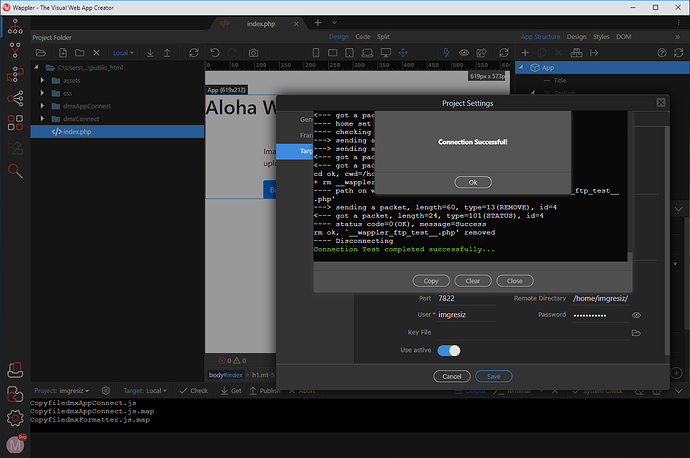This screenshot has width=690, height=458.
Task: Open the settings gear in sidebar
Action: (x=15, y=418)
